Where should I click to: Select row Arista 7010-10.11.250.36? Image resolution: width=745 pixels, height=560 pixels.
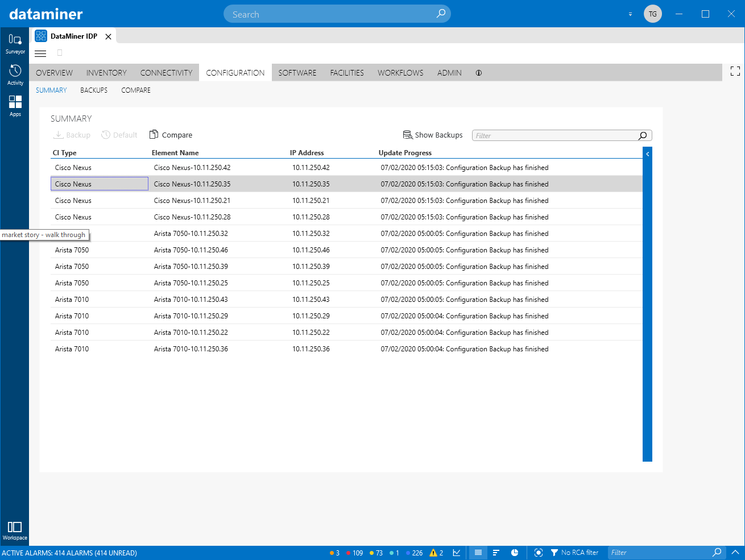(346, 349)
